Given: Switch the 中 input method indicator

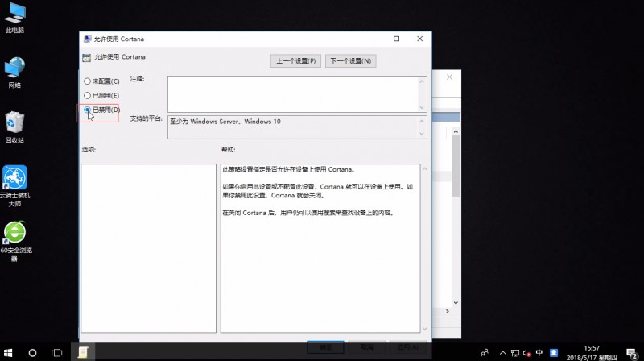Looking at the screenshot, I should pyautogui.click(x=539, y=353).
